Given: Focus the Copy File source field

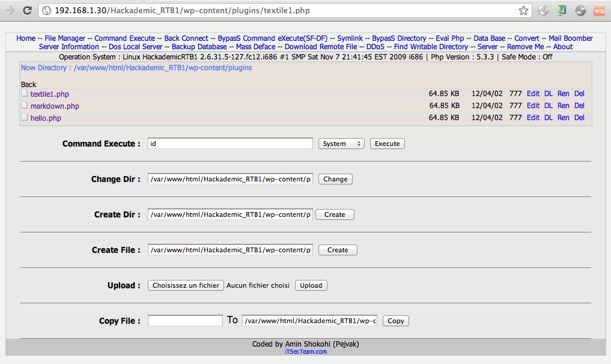Looking at the screenshot, I should click(185, 321).
